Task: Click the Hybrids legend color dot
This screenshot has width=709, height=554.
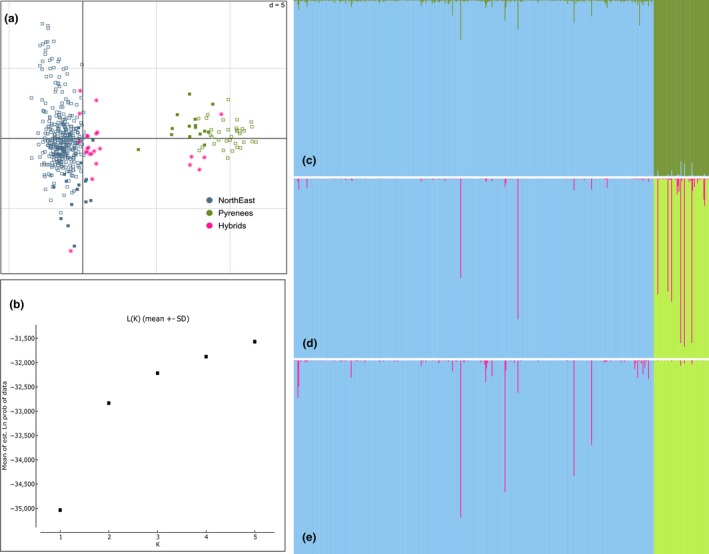Action: coord(209,226)
